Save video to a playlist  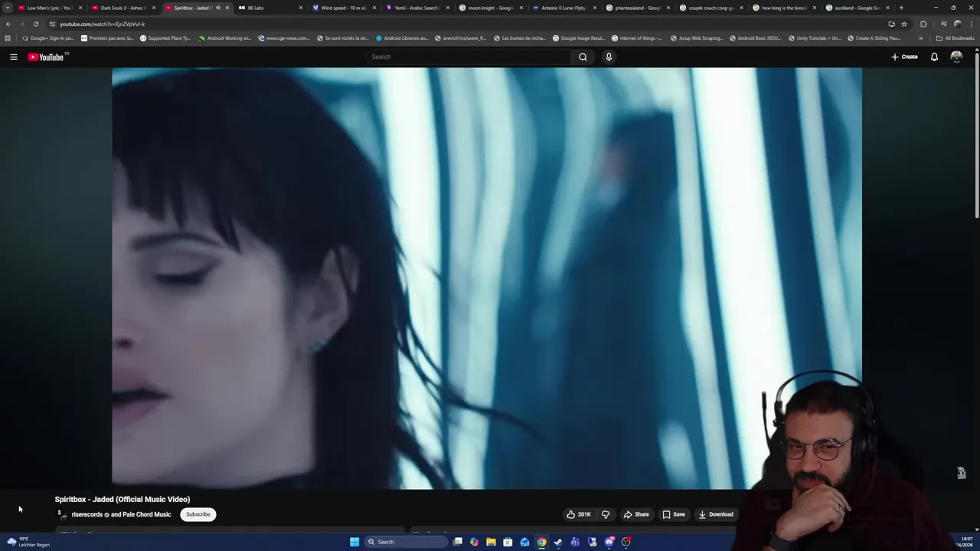tap(674, 514)
